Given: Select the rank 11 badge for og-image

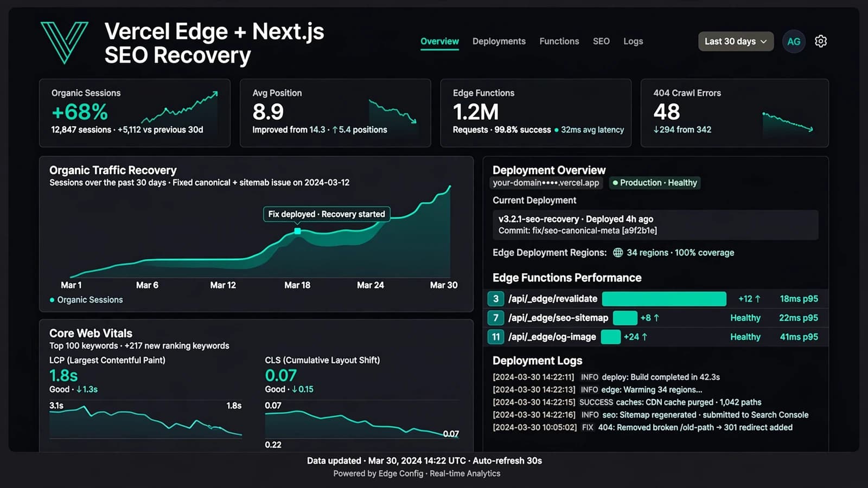Looking at the screenshot, I should [x=496, y=337].
